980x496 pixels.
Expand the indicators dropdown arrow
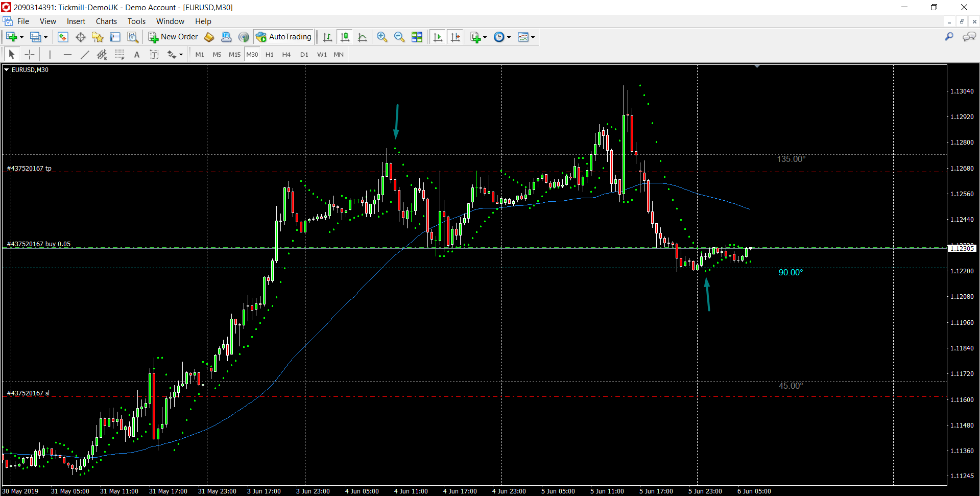485,37
